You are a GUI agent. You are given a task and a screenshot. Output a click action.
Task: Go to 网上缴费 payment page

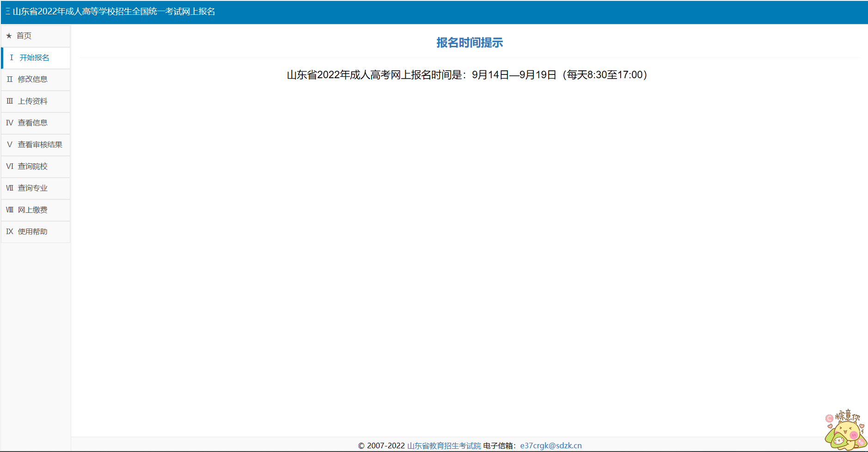tap(32, 210)
